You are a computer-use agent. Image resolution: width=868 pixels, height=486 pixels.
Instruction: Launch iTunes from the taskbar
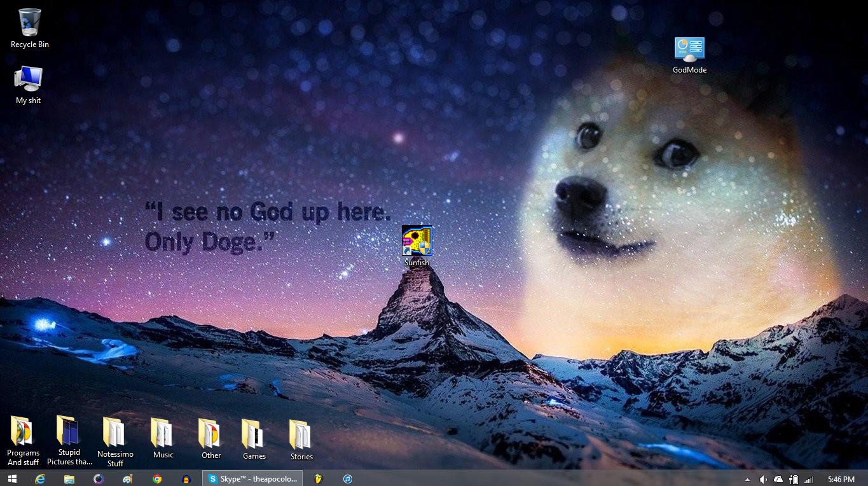click(348, 479)
